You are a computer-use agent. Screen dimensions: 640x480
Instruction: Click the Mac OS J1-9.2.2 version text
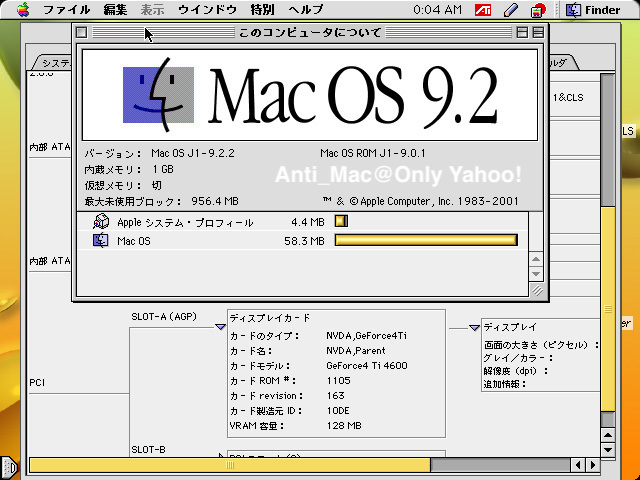[x=193, y=153]
